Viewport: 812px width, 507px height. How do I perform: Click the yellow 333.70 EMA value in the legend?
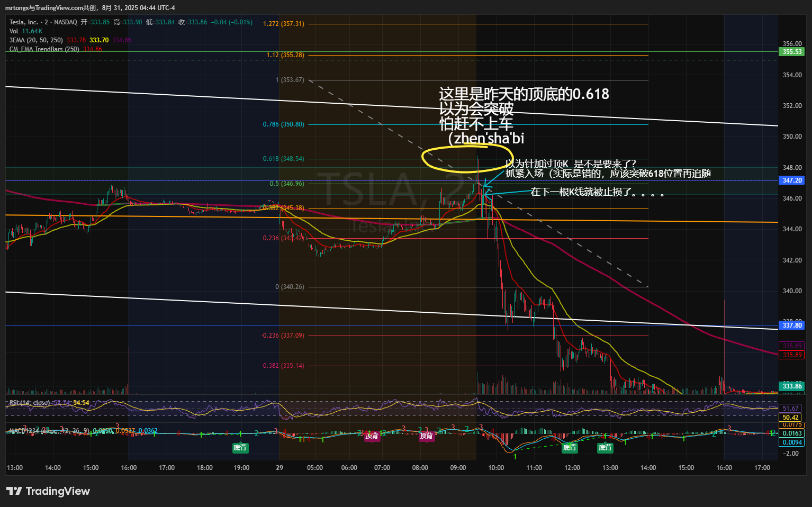99,40
